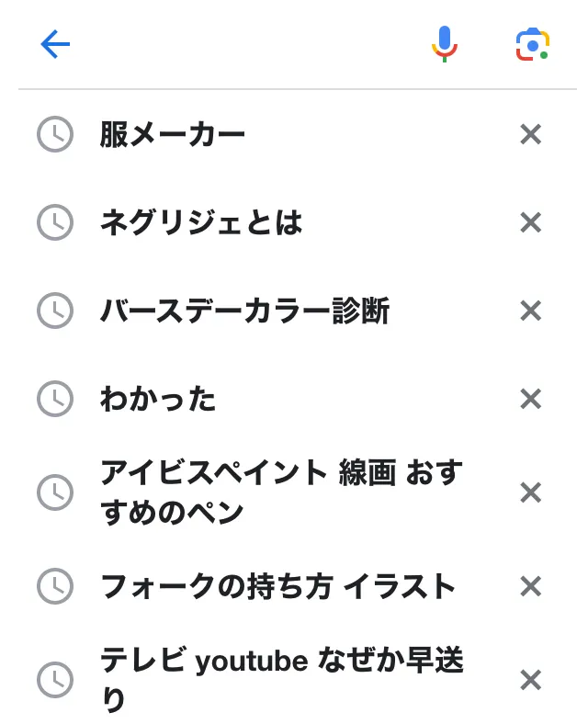Start voice search with microphone icon
Screen dimensions: 588x724
pos(444,44)
